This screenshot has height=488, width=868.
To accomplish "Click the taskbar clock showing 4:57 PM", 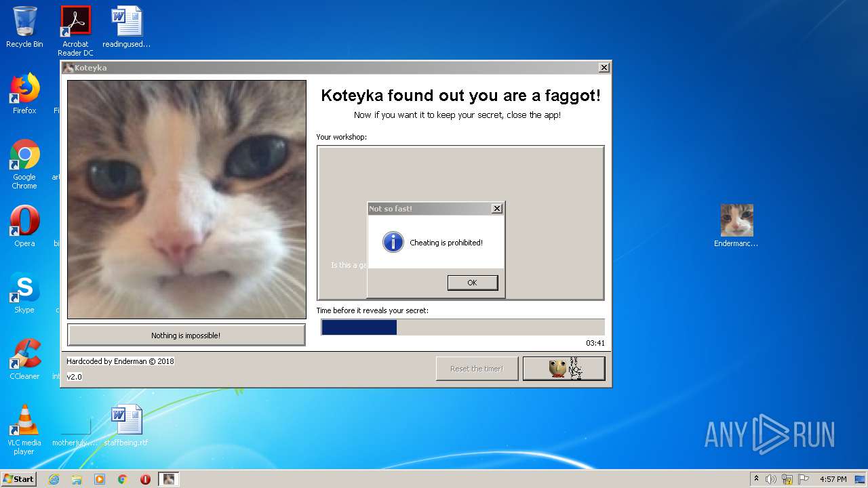I will (x=833, y=479).
